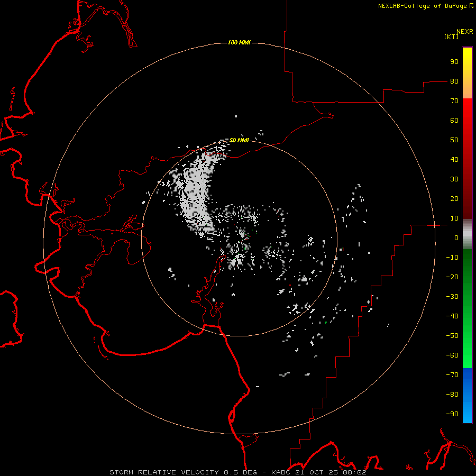The height and width of the screenshot is (476, 476).
Task: Click the 40 value on the velocity scale
Action: coord(454,160)
